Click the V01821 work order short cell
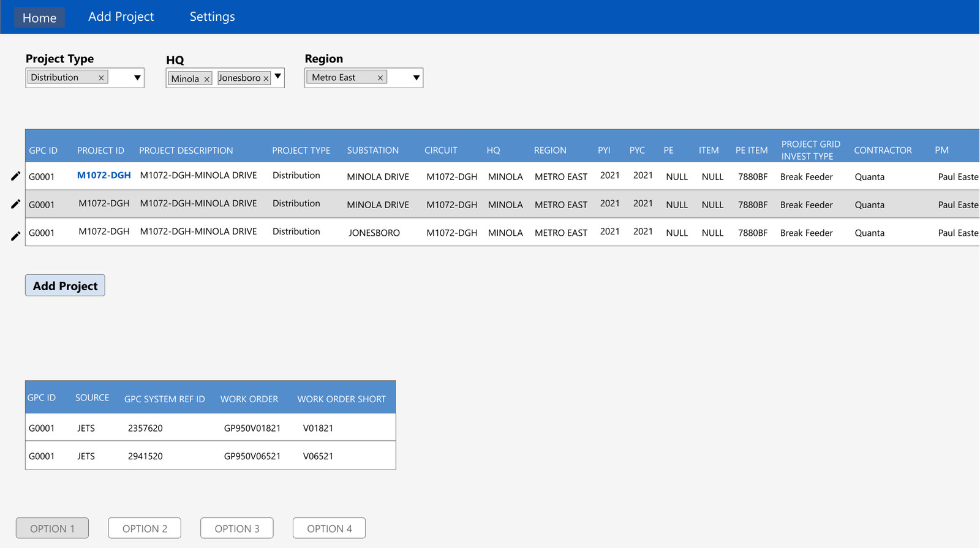 [x=318, y=428]
